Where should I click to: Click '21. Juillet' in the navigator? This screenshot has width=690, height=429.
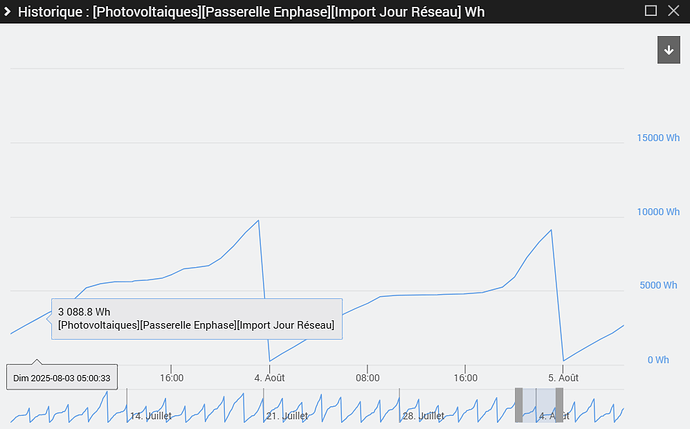[287, 416]
